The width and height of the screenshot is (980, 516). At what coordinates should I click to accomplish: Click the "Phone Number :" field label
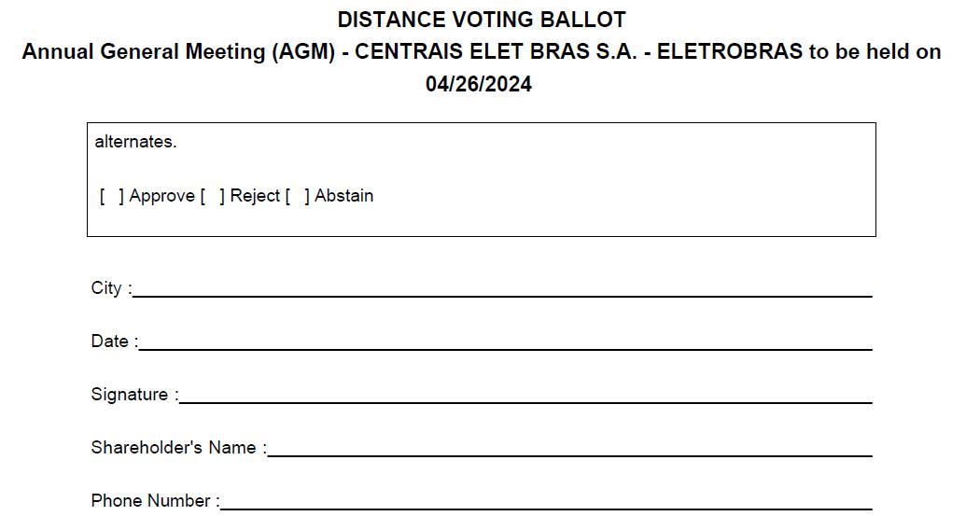pos(155,501)
